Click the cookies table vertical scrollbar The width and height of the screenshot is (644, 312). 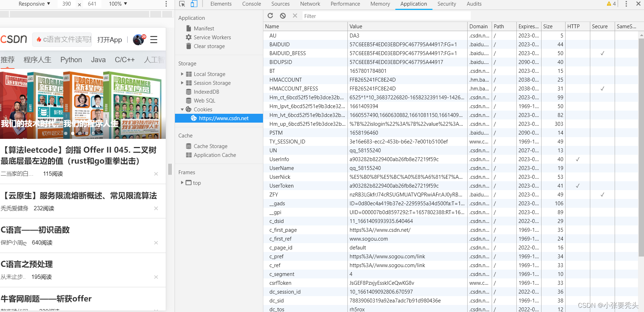click(641, 147)
